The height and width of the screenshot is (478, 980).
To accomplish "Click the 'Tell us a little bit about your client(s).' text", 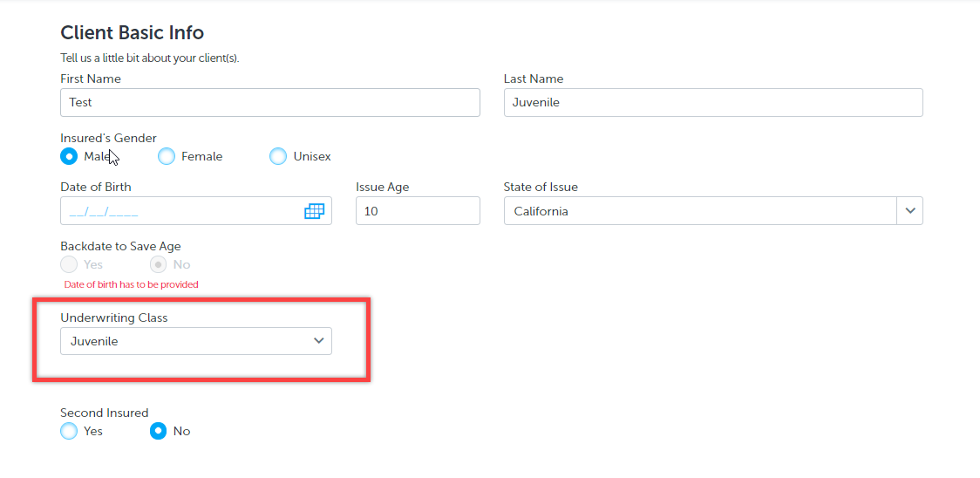I will [x=150, y=58].
